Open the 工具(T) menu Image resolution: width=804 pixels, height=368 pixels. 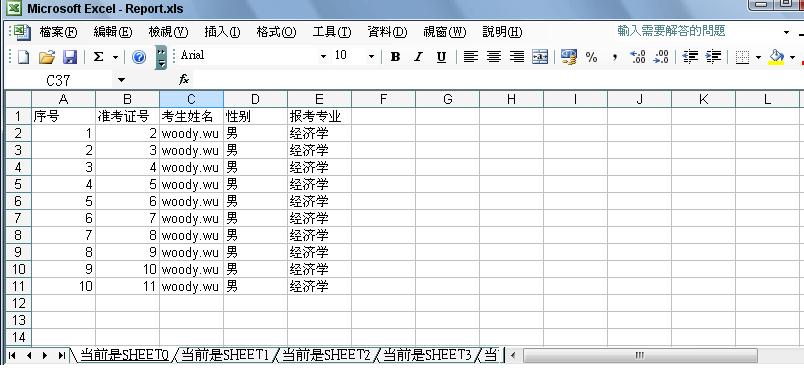coord(332,32)
